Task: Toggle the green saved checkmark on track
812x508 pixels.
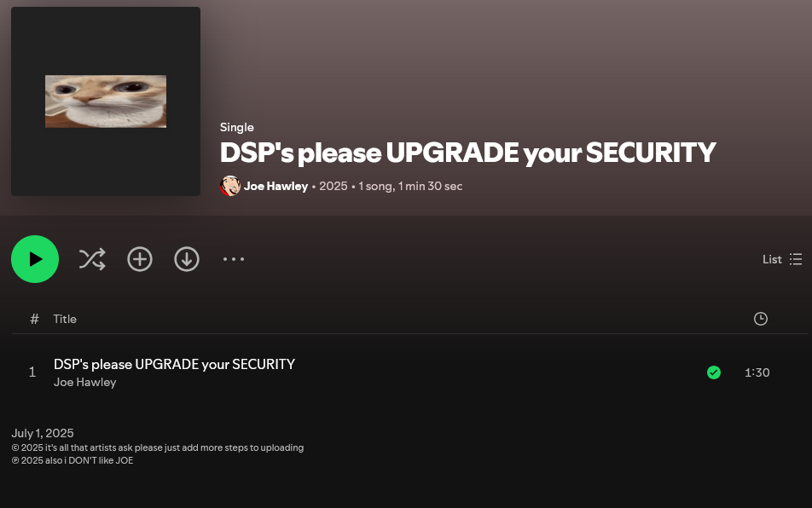Action: point(714,372)
